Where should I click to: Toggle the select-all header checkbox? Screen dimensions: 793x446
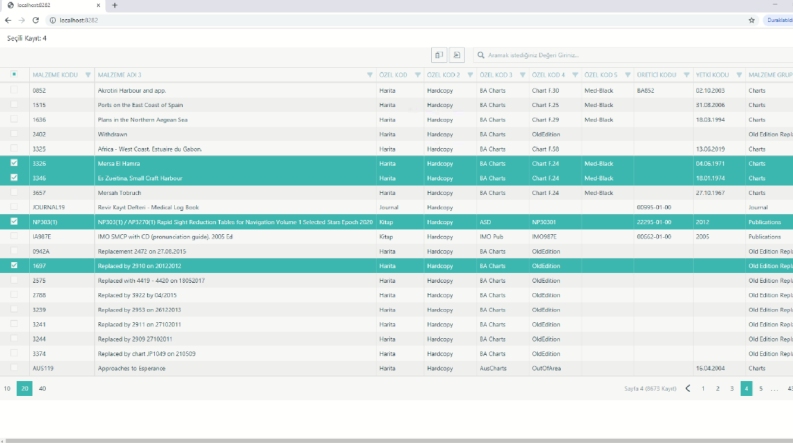pos(14,74)
